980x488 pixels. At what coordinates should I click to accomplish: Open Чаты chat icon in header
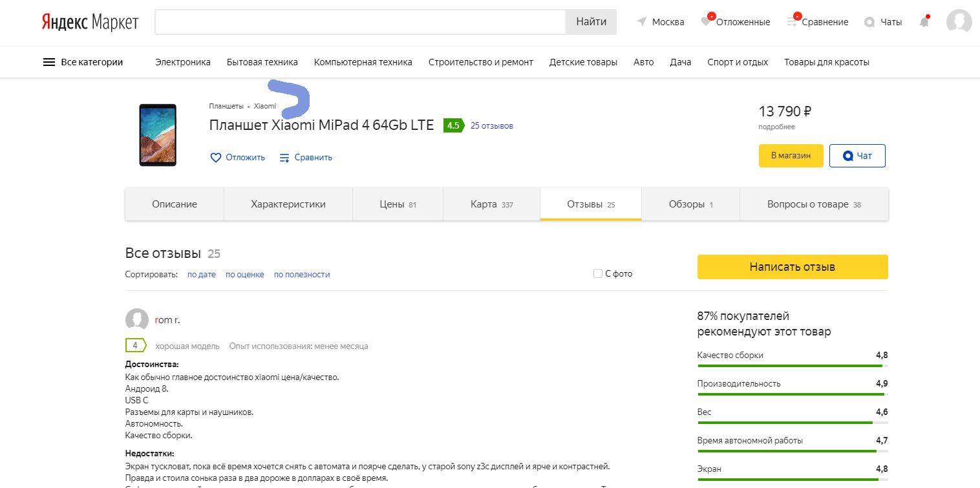(x=869, y=22)
